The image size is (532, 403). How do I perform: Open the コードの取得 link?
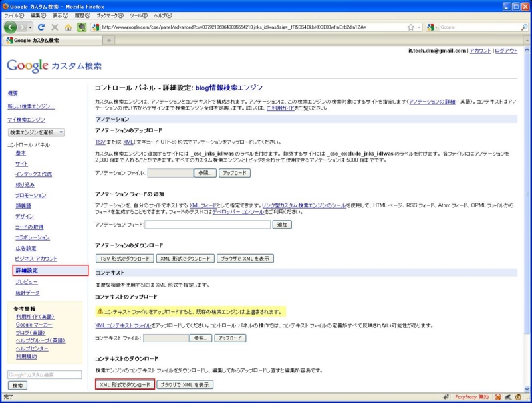(x=29, y=227)
